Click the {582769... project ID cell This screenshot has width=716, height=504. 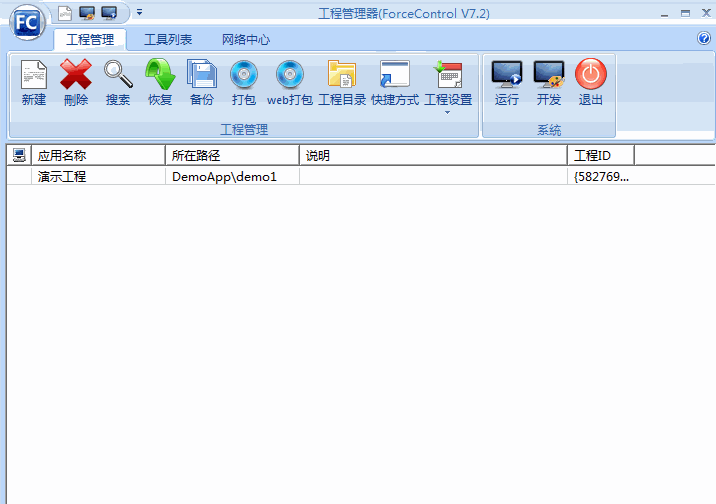601,177
